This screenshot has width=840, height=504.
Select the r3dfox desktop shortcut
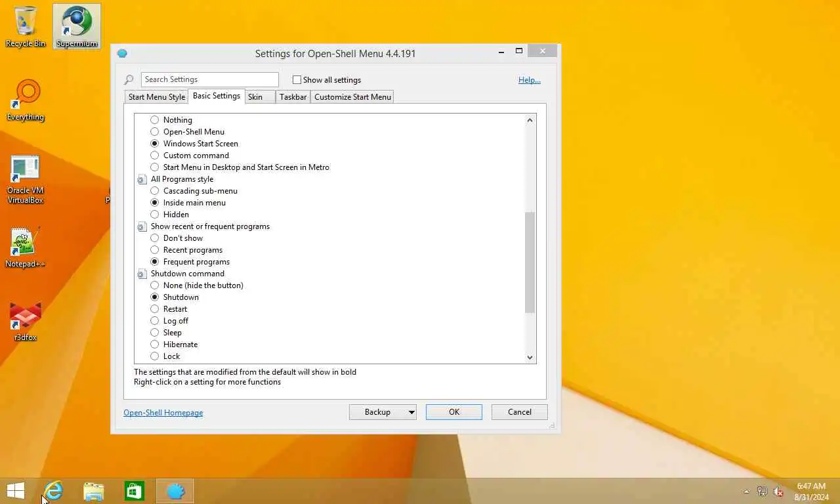tap(26, 322)
